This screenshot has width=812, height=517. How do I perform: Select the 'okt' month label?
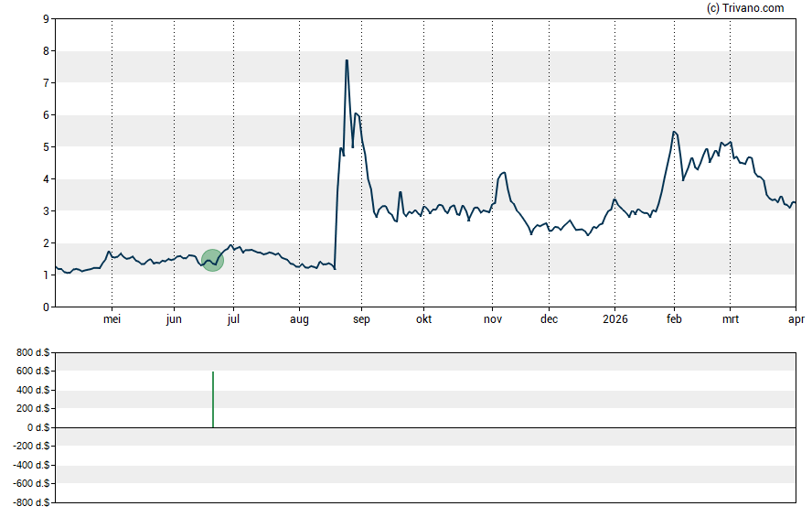tap(423, 320)
